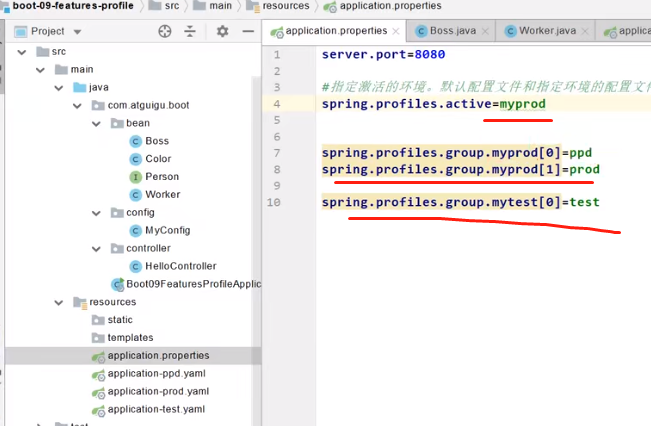This screenshot has width=651, height=426.
Task: Switch to the Worker.java editor tab
Action: (x=548, y=31)
